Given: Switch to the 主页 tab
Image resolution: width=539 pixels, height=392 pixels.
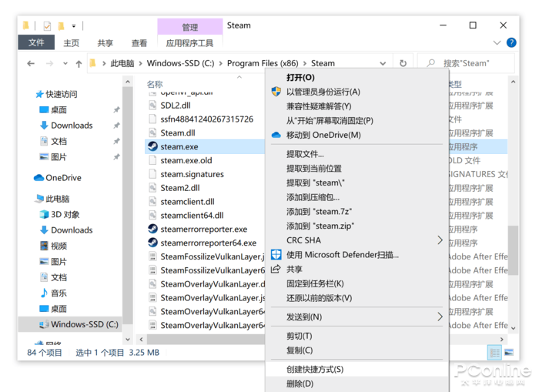Looking at the screenshot, I should (71, 43).
